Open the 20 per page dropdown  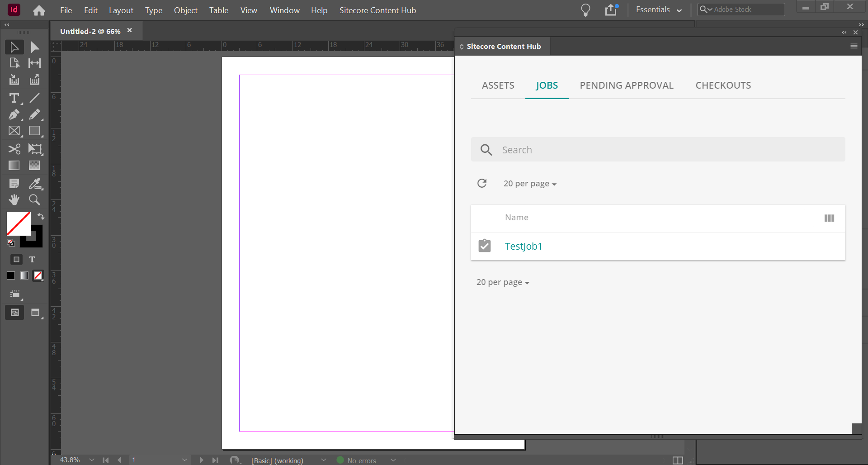(529, 183)
